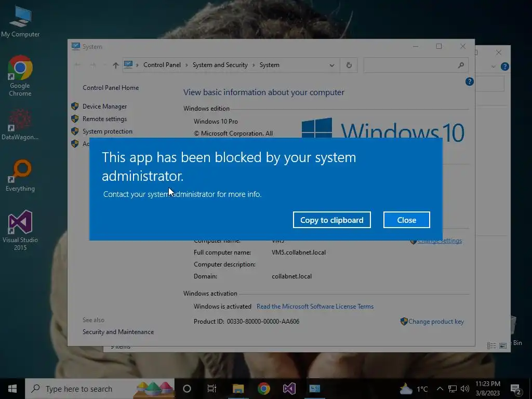Close the blocked app dialog
Viewport: 532px width, 399px height.
[406, 220]
